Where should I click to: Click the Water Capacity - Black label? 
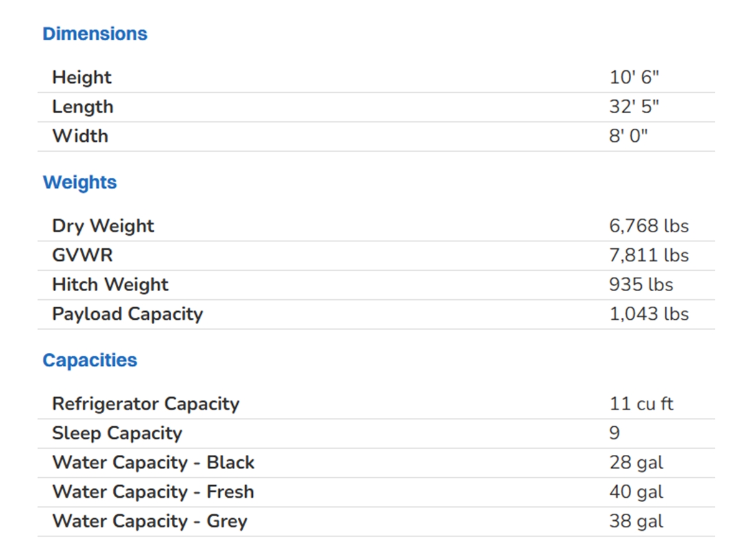coord(153,463)
